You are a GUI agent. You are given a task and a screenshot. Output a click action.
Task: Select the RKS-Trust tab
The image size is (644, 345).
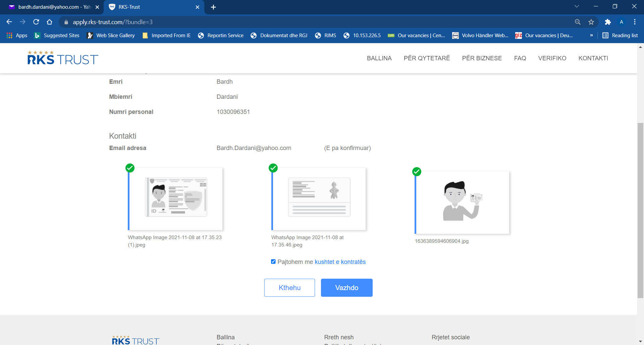click(154, 7)
